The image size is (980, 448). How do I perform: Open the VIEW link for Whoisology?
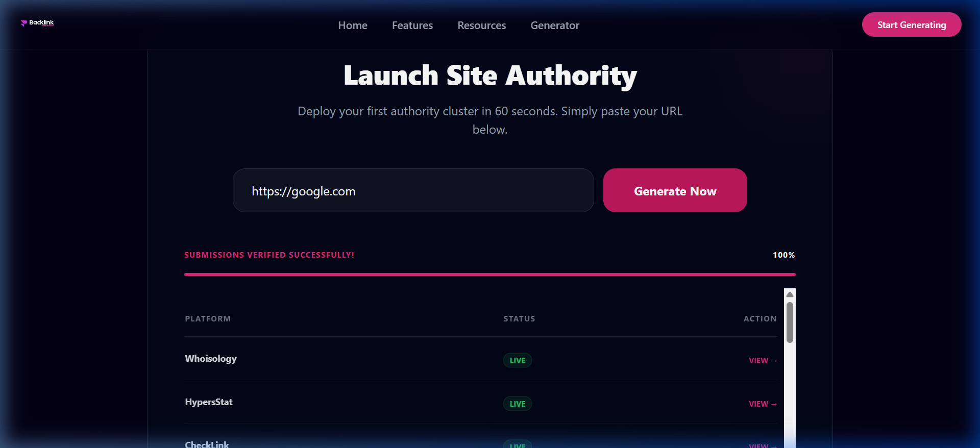(762, 360)
